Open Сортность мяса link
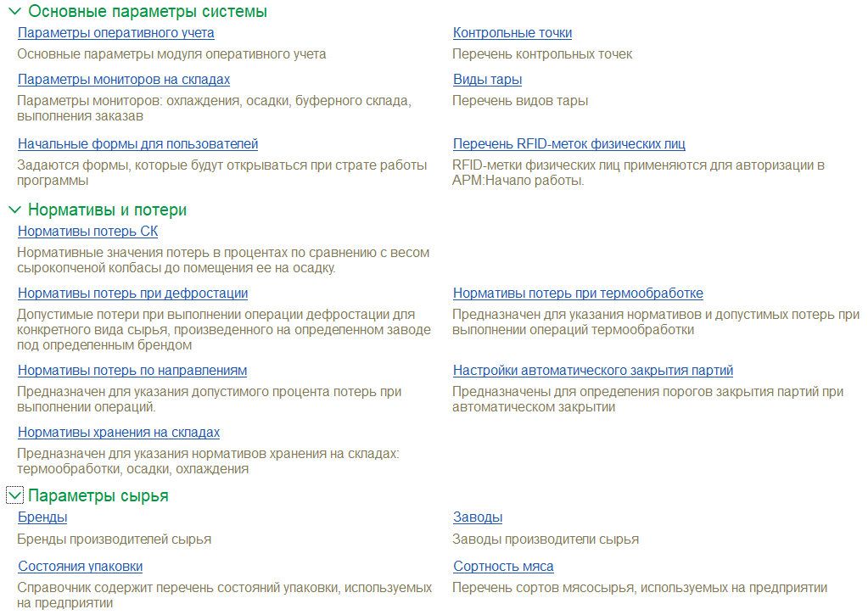The height and width of the screenshot is (615, 868). click(x=503, y=567)
